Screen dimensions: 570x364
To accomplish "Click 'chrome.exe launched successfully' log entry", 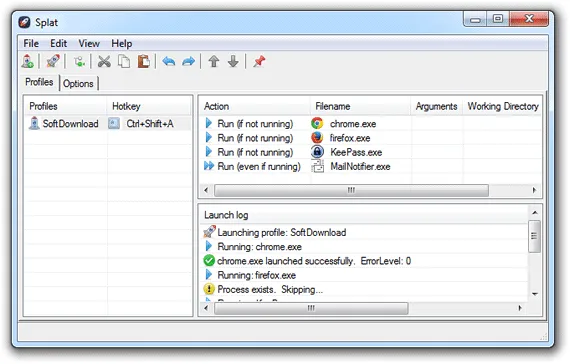I will (x=314, y=261).
